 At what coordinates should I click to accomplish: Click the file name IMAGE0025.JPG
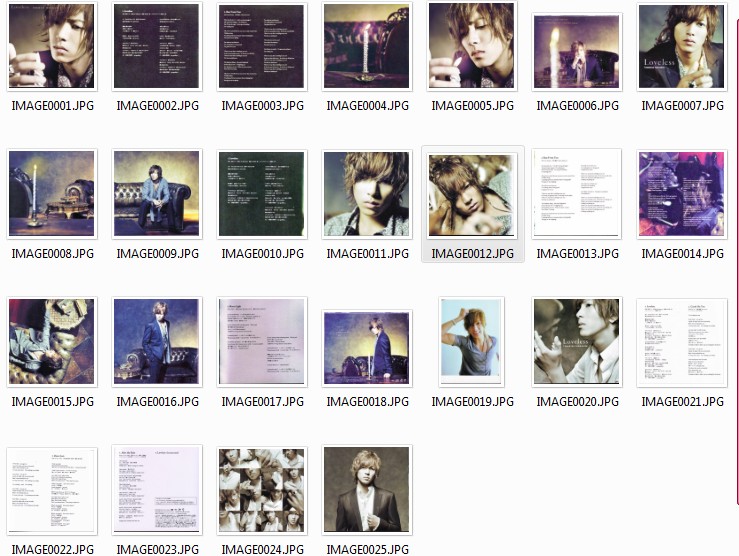point(368,549)
